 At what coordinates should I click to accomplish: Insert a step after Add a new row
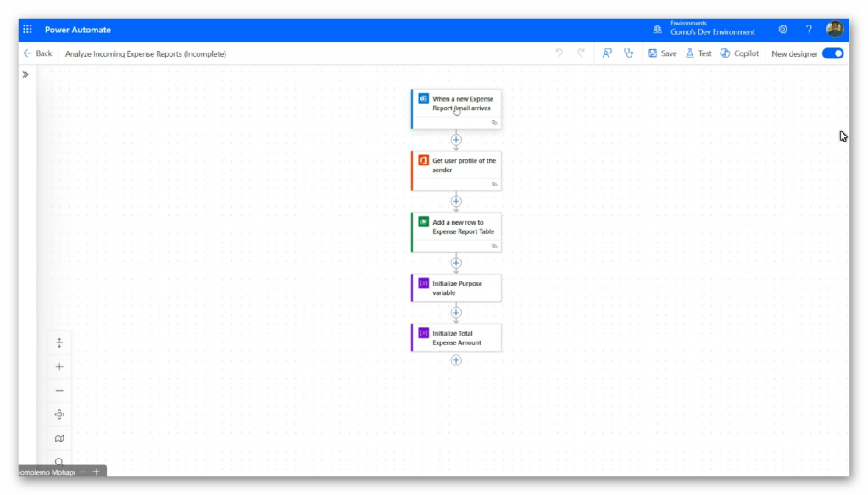point(456,263)
